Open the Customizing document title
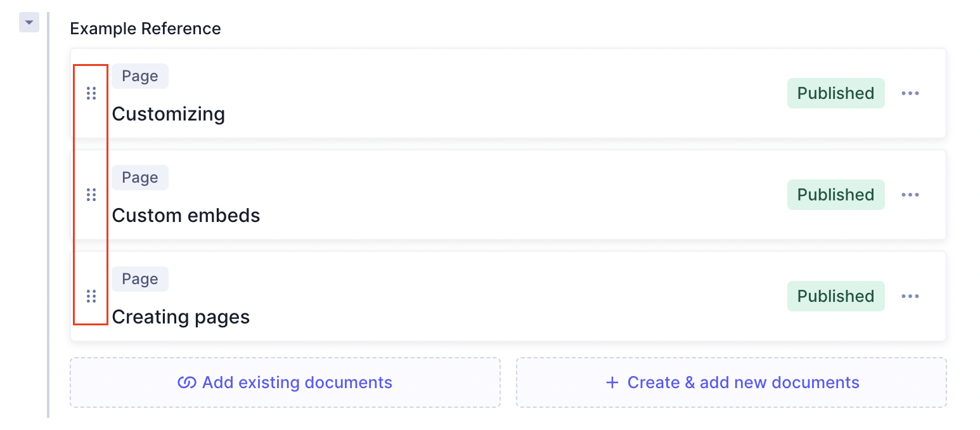The width and height of the screenshot is (980, 430). pyautogui.click(x=169, y=114)
